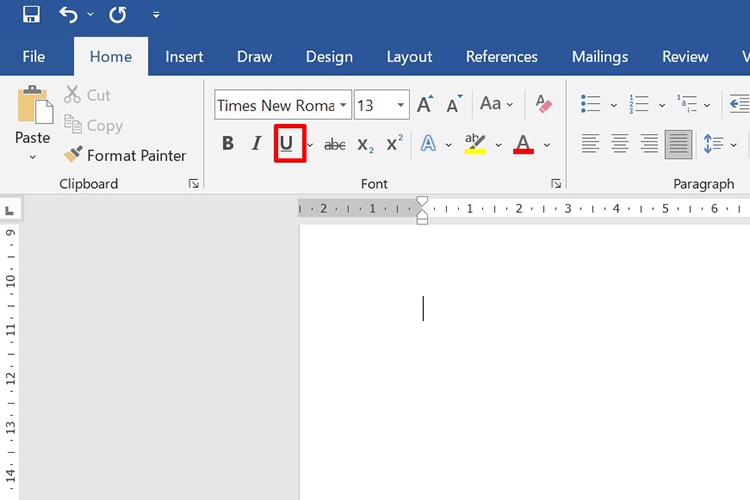Click the Save icon in quick access toolbar
The image size is (750, 500).
pos(31,14)
